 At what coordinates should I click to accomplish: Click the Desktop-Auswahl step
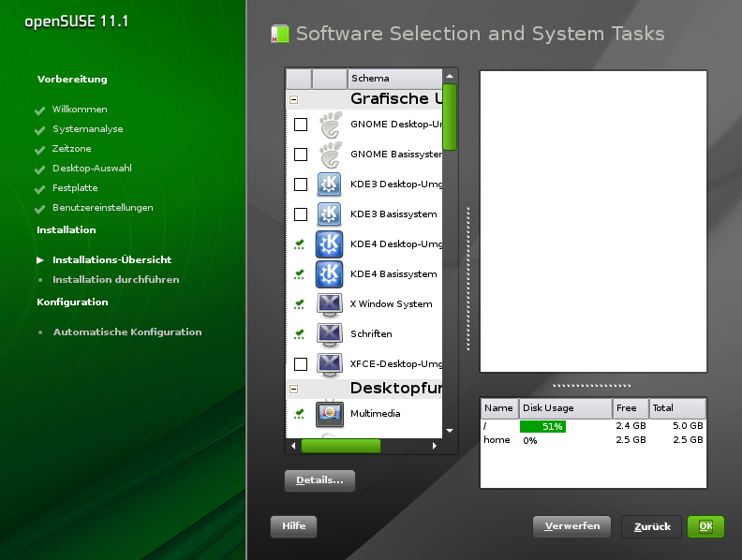(92, 169)
